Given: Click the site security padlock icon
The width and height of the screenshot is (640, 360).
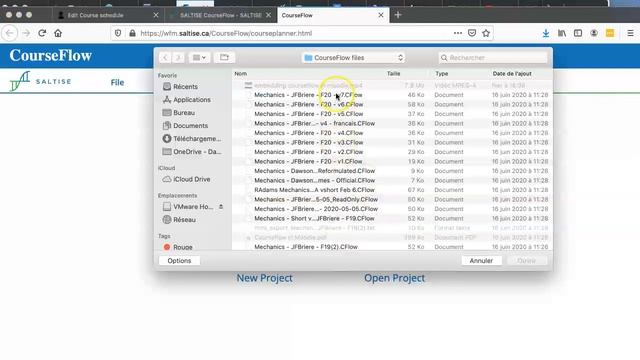Looking at the screenshot, I should pyautogui.click(x=132, y=33).
